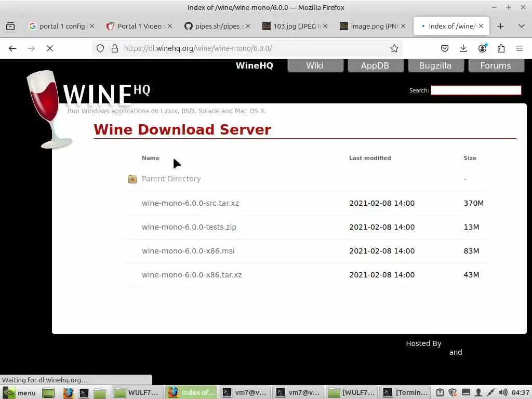Viewport: 532px width, 399px height.
Task: Switch to the pipes.sh GitHub tab
Action: click(217, 26)
